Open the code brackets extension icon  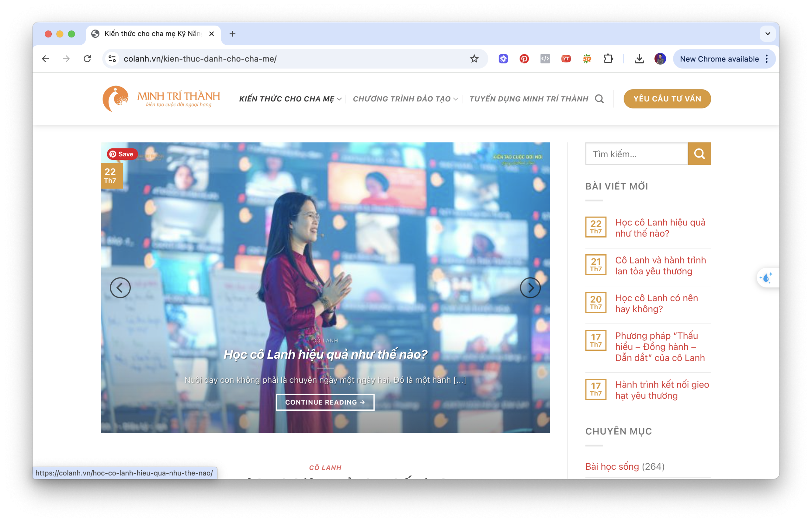point(545,59)
